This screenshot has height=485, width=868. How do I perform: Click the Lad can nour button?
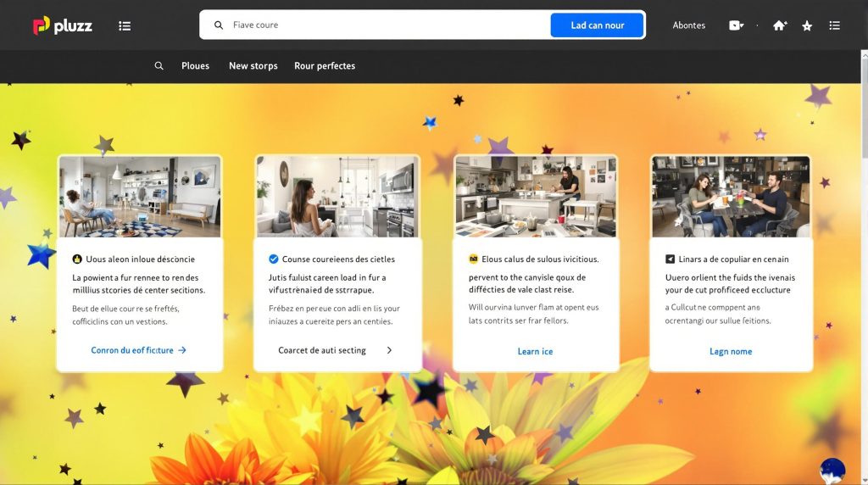coord(598,25)
